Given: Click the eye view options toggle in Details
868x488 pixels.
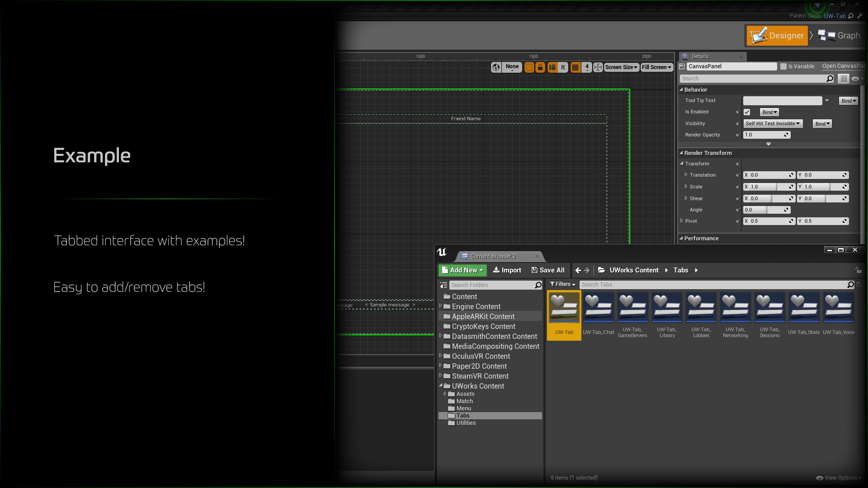Looking at the screenshot, I should (x=856, y=79).
